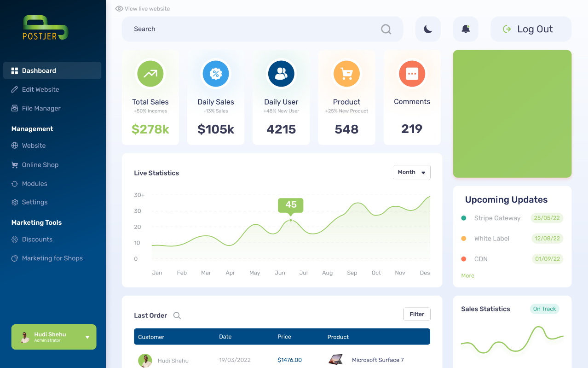
Task: Click the Total Sales green chart icon
Action: pos(150,74)
